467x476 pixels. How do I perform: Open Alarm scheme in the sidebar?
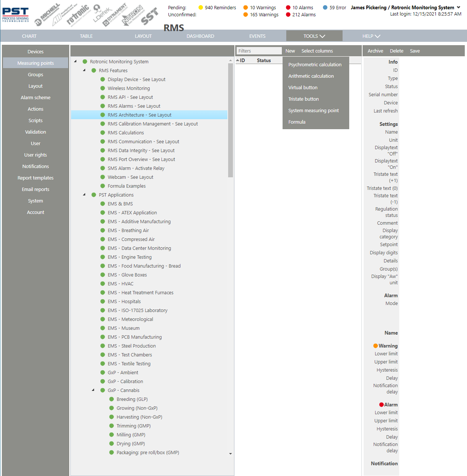click(36, 97)
